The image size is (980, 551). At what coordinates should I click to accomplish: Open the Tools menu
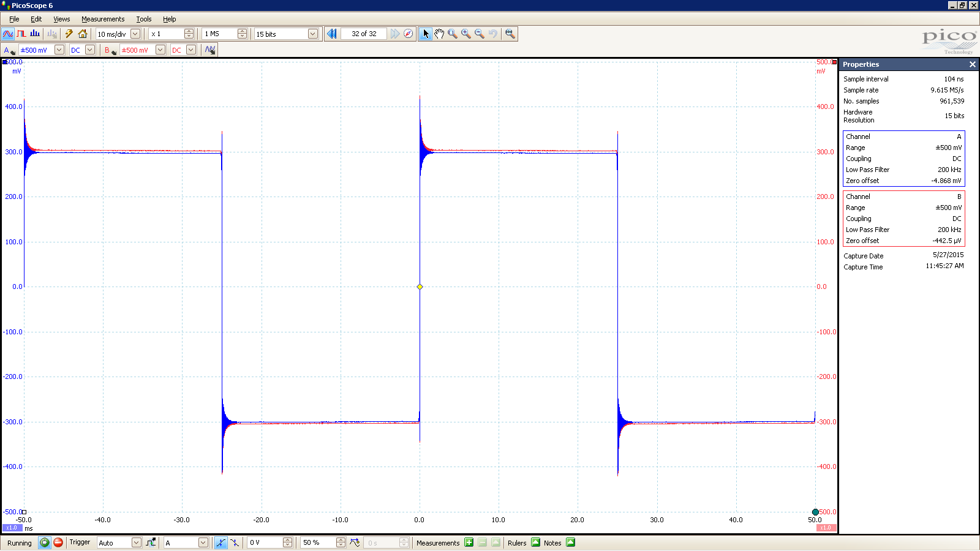143,19
